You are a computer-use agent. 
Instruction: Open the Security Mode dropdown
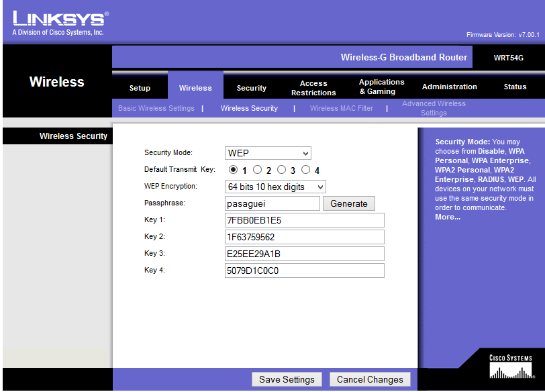pyautogui.click(x=268, y=153)
